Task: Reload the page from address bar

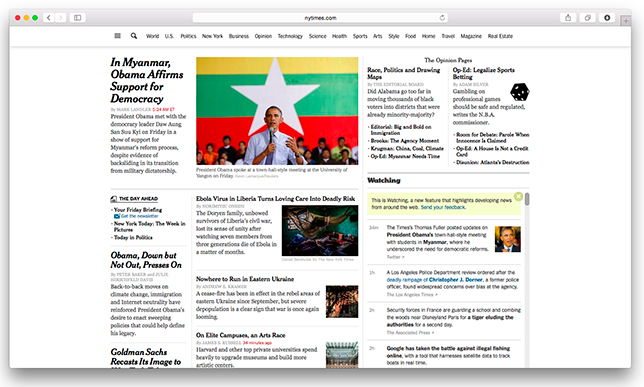Action: [x=442, y=18]
